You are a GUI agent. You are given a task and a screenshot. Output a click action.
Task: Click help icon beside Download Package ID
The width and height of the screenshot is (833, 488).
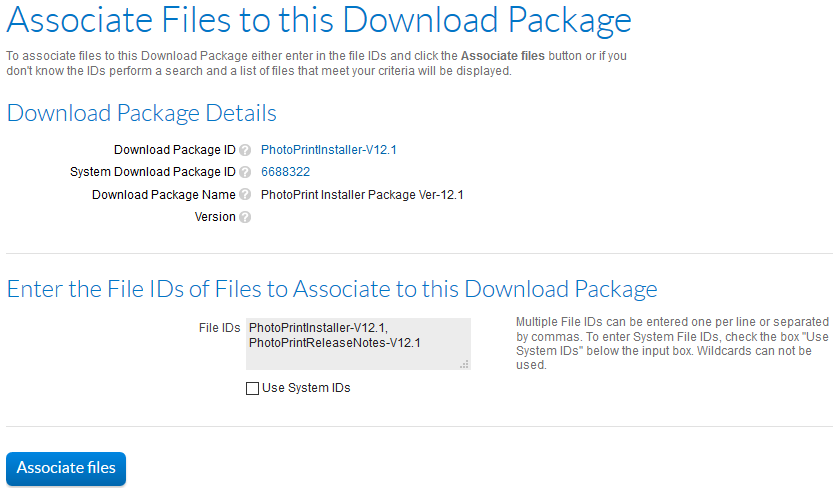(245, 150)
